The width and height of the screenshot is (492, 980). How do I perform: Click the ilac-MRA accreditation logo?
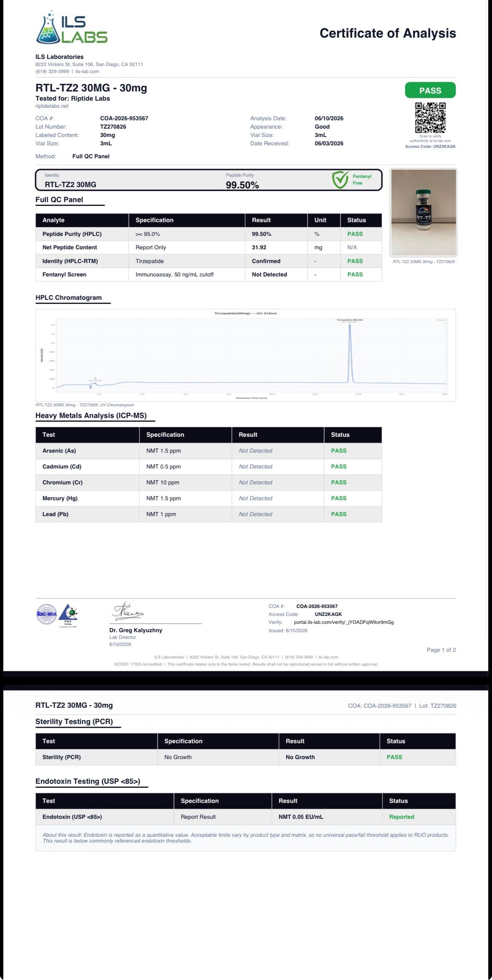[46, 614]
